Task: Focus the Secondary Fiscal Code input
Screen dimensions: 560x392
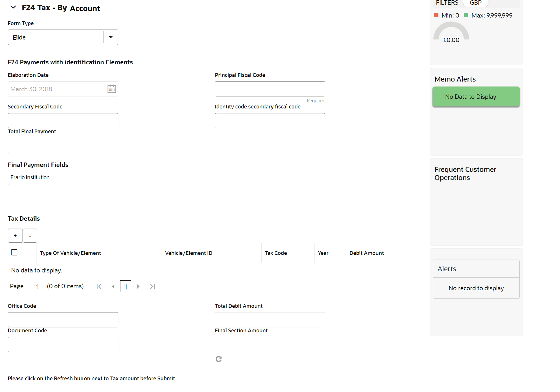Action: click(x=63, y=121)
